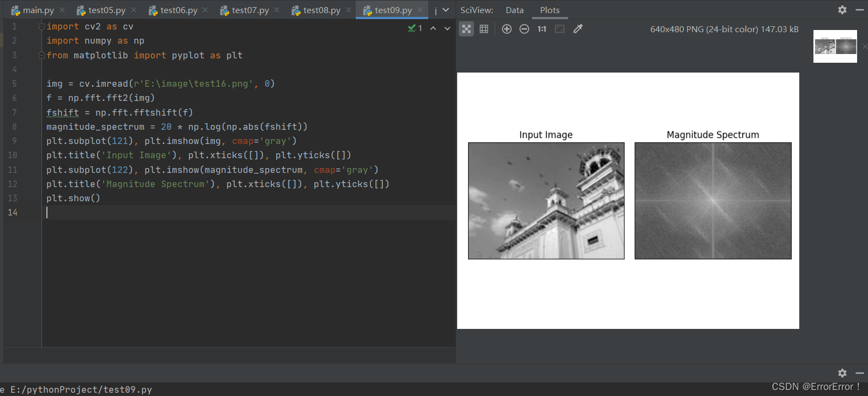Click line number 5 in the gutter
This screenshot has height=396, width=868.
[x=14, y=83]
